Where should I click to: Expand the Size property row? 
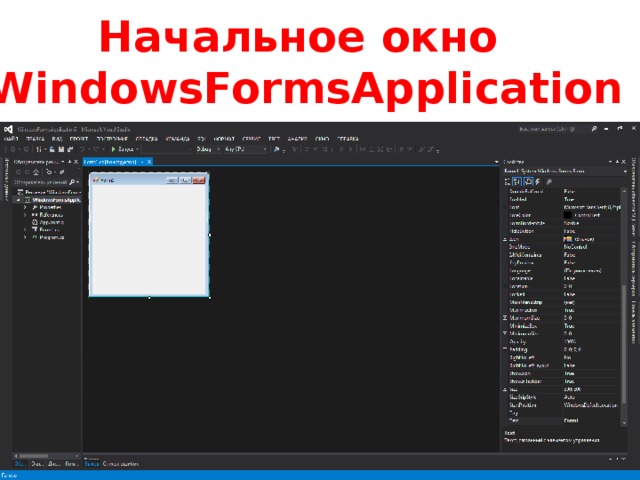click(x=505, y=389)
